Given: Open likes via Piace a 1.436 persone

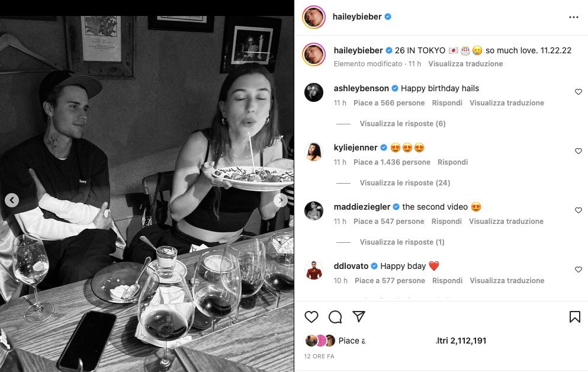Looking at the screenshot, I should click(393, 162).
